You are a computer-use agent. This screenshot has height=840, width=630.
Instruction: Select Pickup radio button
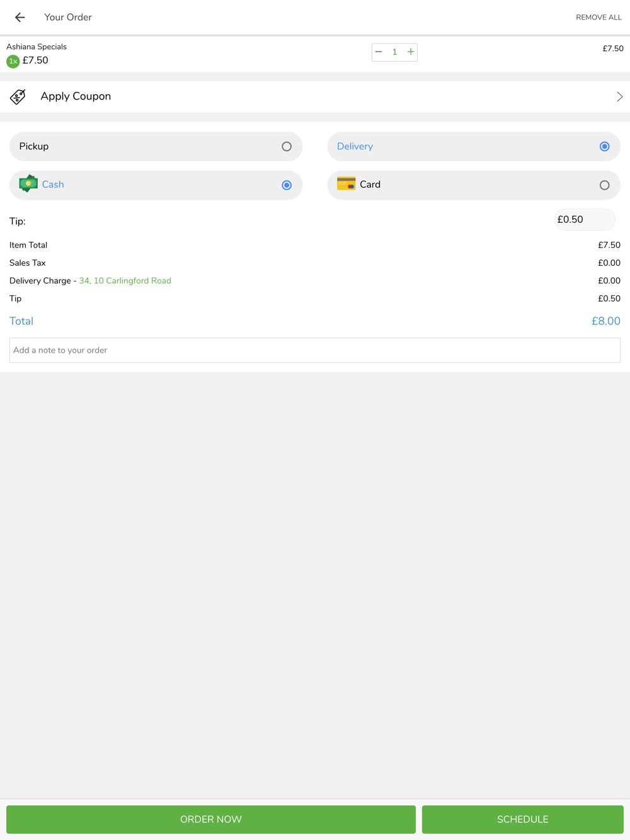[287, 147]
